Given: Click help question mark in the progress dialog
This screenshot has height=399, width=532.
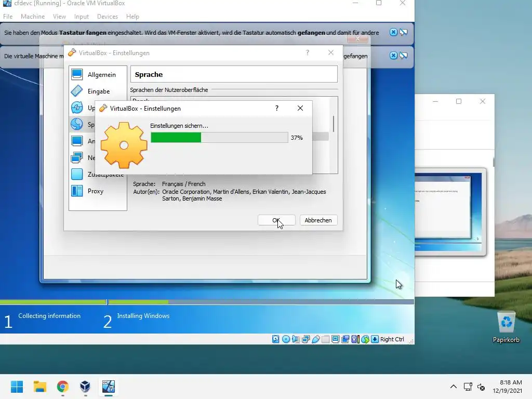Looking at the screenshot, I should 277,108.
